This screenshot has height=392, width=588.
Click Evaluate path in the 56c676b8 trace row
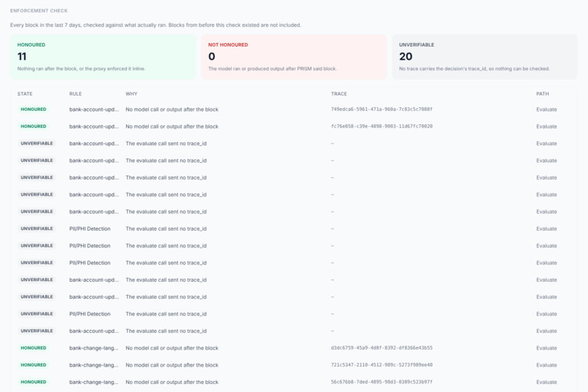pyautogui.click(x=546, y=383)
